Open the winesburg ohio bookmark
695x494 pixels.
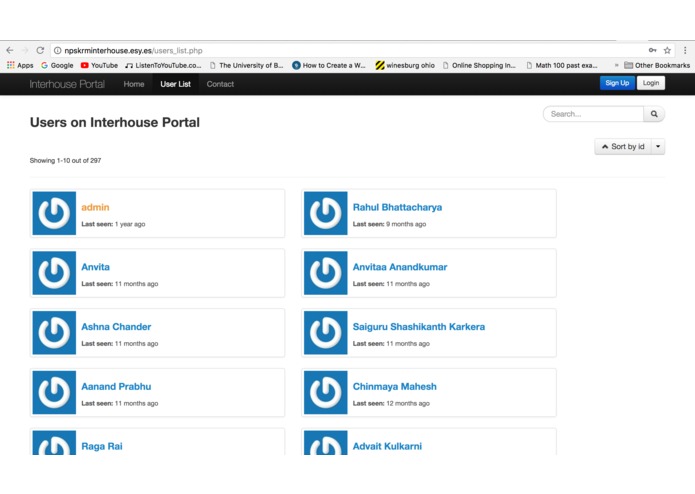405,65
